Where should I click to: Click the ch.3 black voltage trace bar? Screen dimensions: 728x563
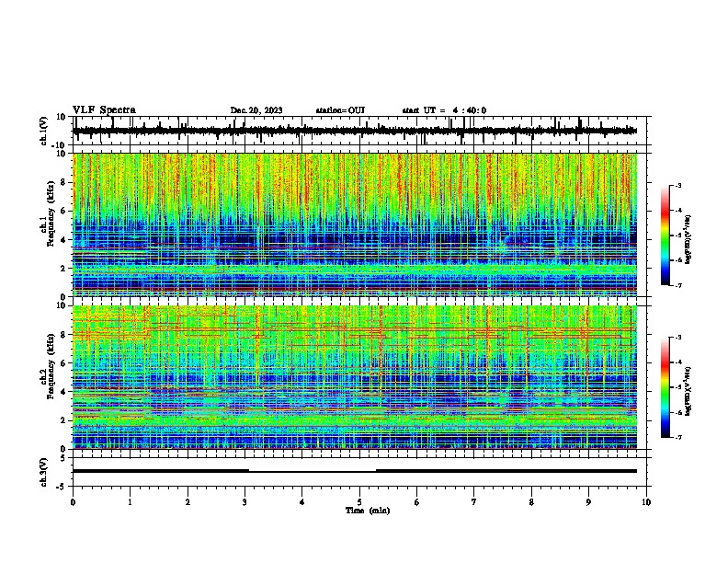(355, 471)
